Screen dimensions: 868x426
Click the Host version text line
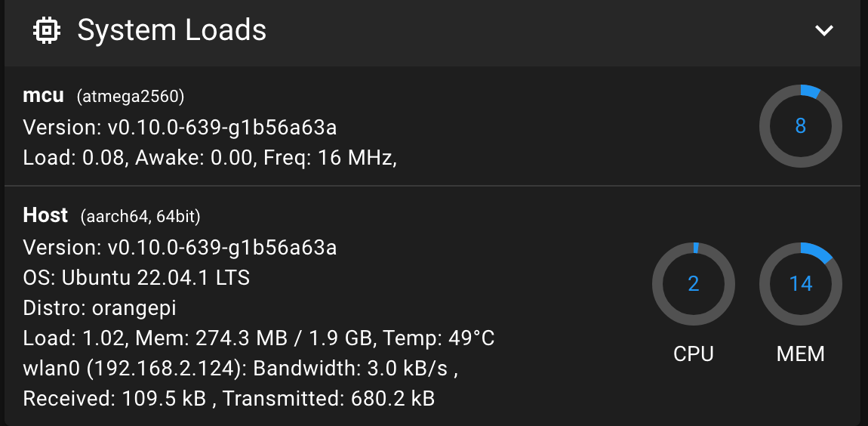click(180, 247)
